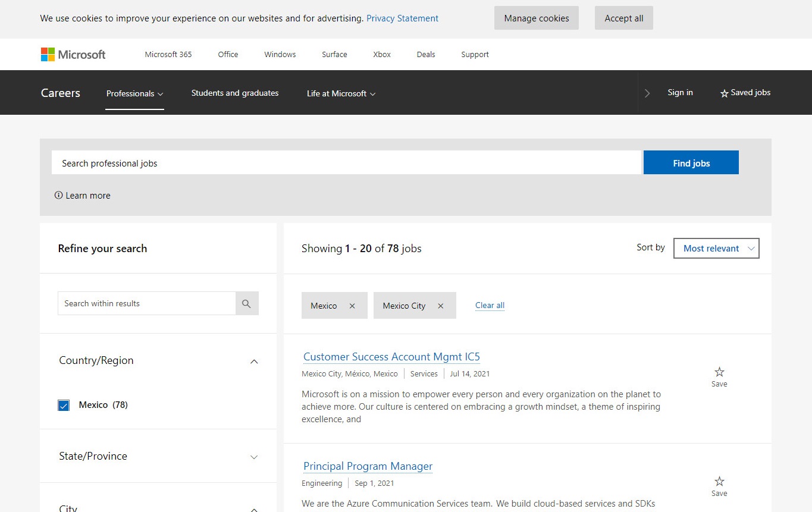812x512 pixels.
Task: Expand the State/Province filter section
Action: tap(254, 457)
